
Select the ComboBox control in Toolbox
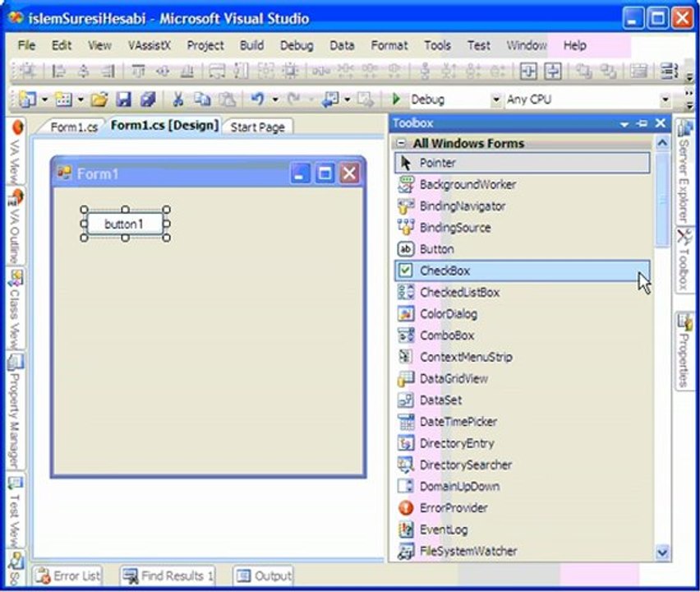click(x=522, y=335)
